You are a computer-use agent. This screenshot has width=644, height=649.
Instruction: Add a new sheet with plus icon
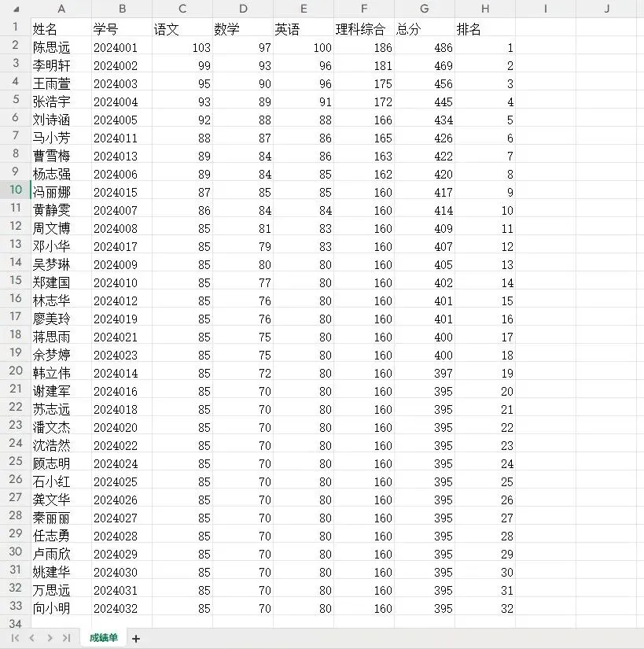pyautogui.click(x=136, y=639)
